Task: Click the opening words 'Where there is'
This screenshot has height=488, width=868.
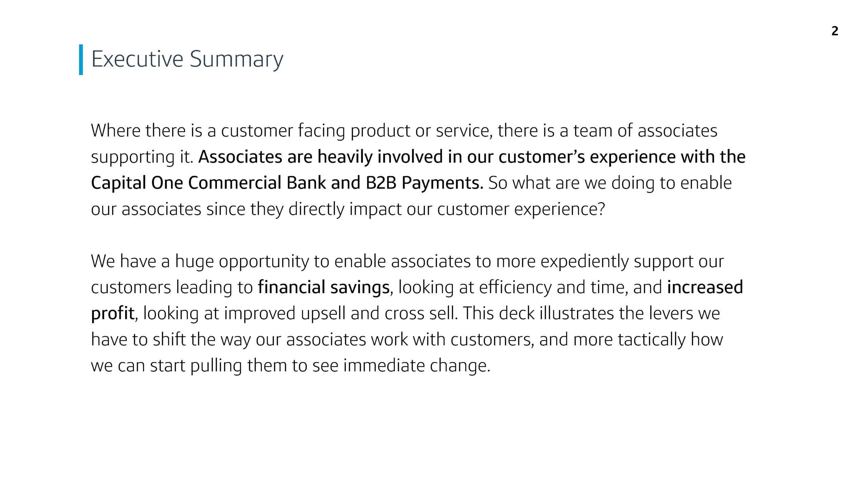Action: click(146, 130)
